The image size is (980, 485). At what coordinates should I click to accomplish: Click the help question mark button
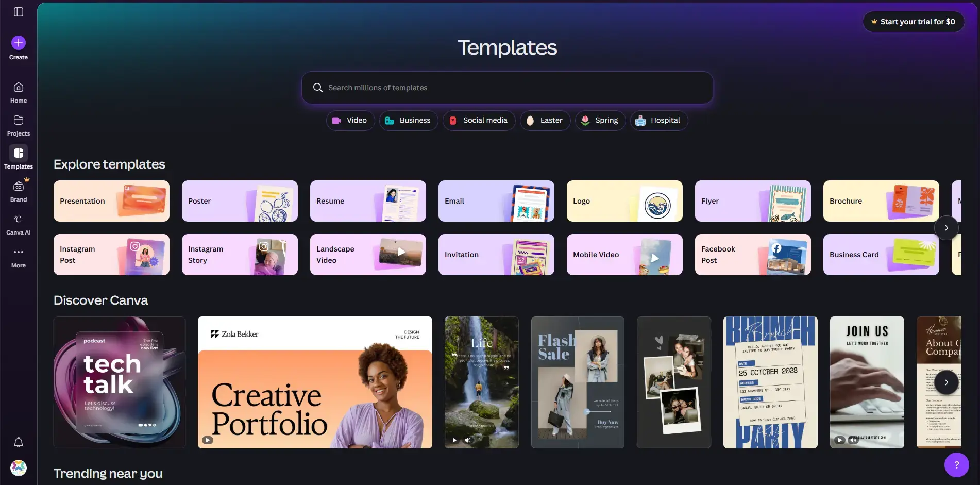956,465
